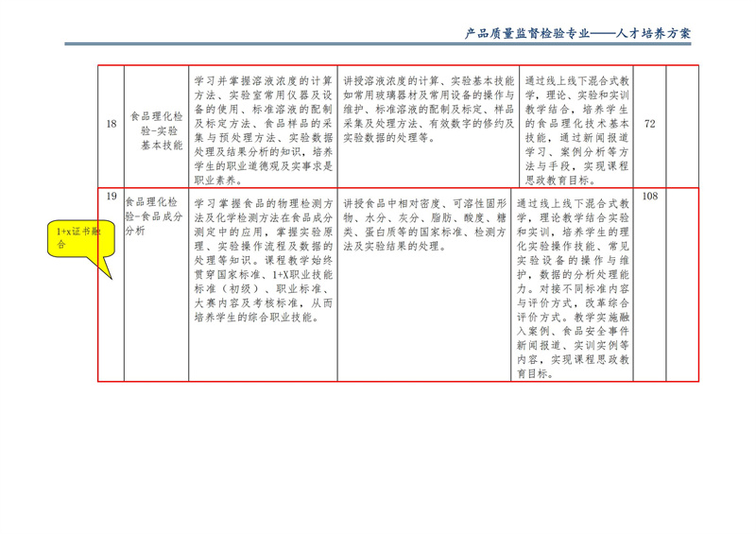Image resolution: width=756 pixels, height=534 pixels.
Task: Click the empty last cell in row 18
Action: (x=682, y=124)
